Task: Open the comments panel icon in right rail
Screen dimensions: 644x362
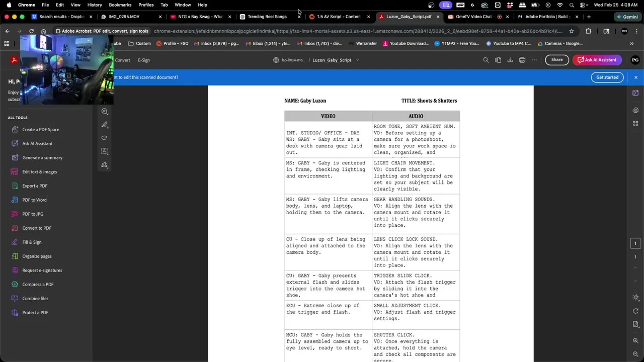Action: point(635,110)
